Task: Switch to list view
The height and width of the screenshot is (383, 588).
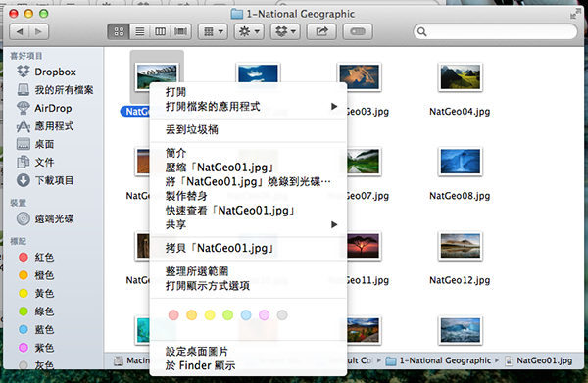Action: pos(139,32)
